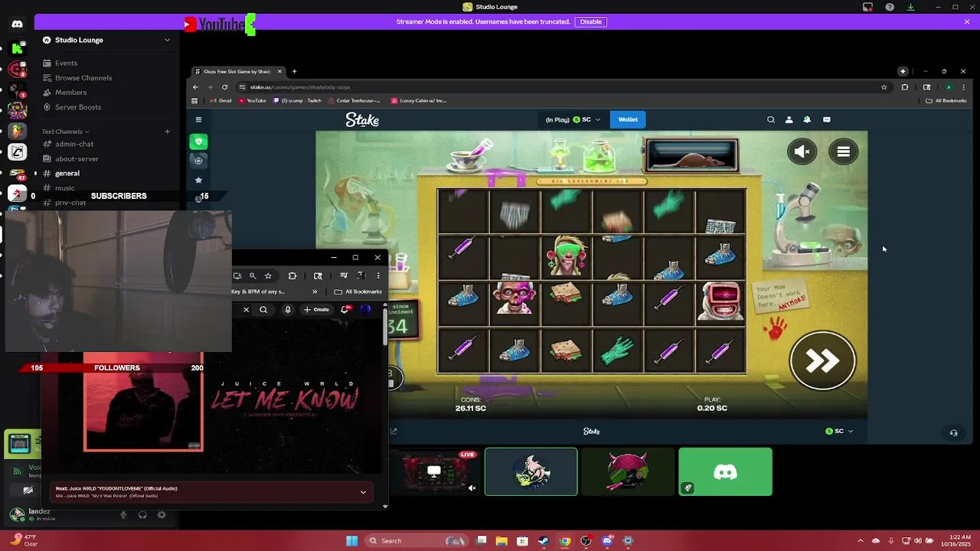Disable Discord Streamer Mode
Image resolution: width=980 pixels, height=551 pixels.
(x=590, y=21)
